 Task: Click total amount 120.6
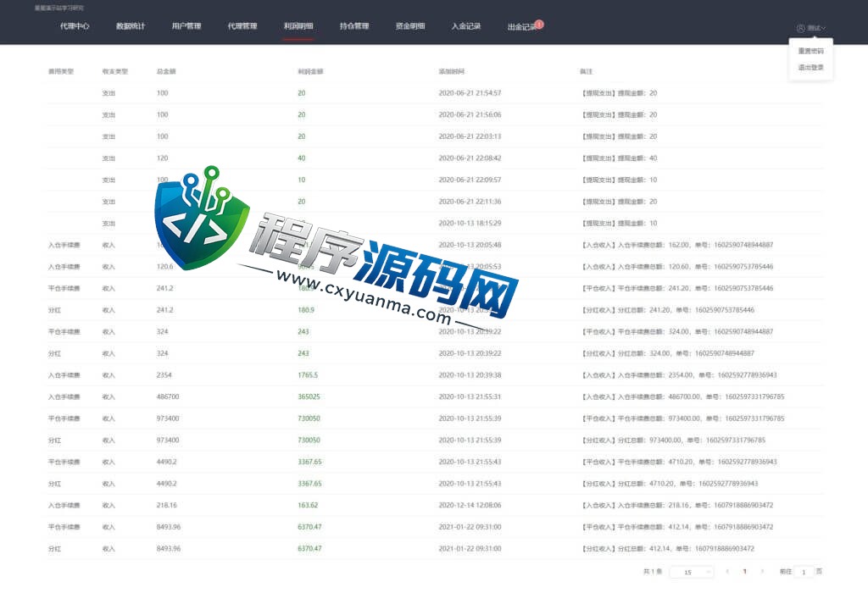click(165, 267)
